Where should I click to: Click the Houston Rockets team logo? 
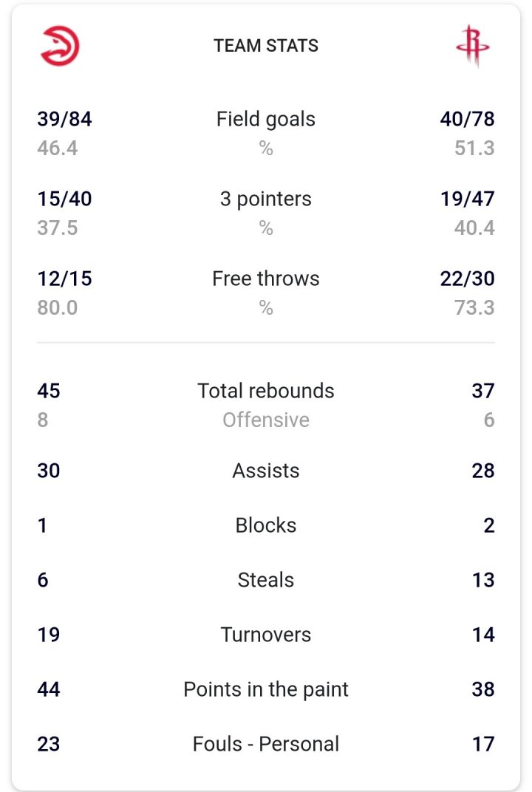point(472,46)
